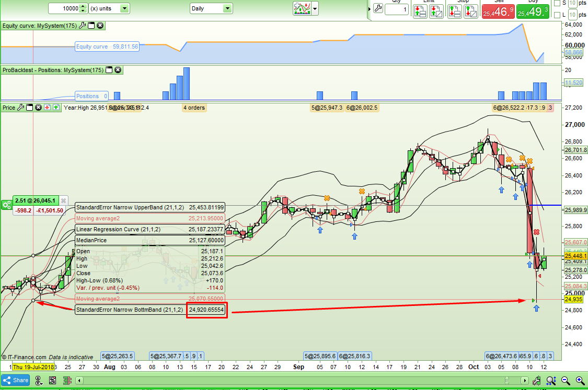Close the ProBacktest Positions panel
The height and width of the screenshot is (390, 588).
[x=118, y=69]
